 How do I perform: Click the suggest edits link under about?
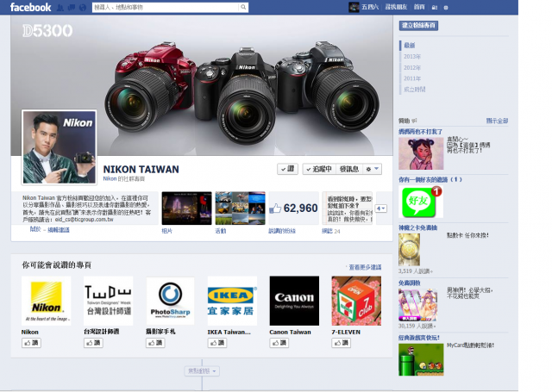click(x=59, y=230)
